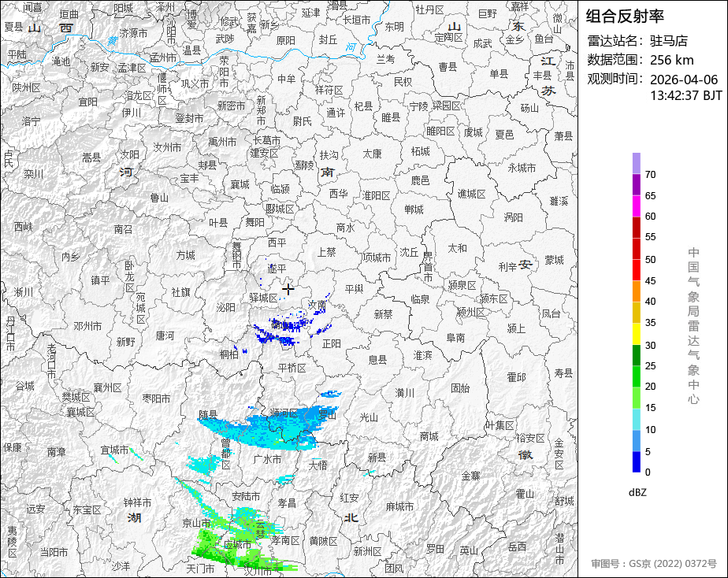Image resolution: width=728 pixels, height=578 pixels.
Task: Click the 济源市 city label
Action: point(133,33)
